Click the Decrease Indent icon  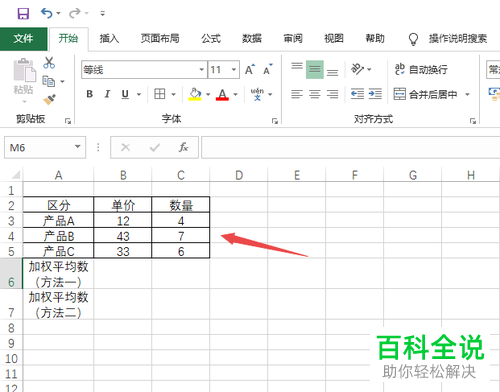357,94
